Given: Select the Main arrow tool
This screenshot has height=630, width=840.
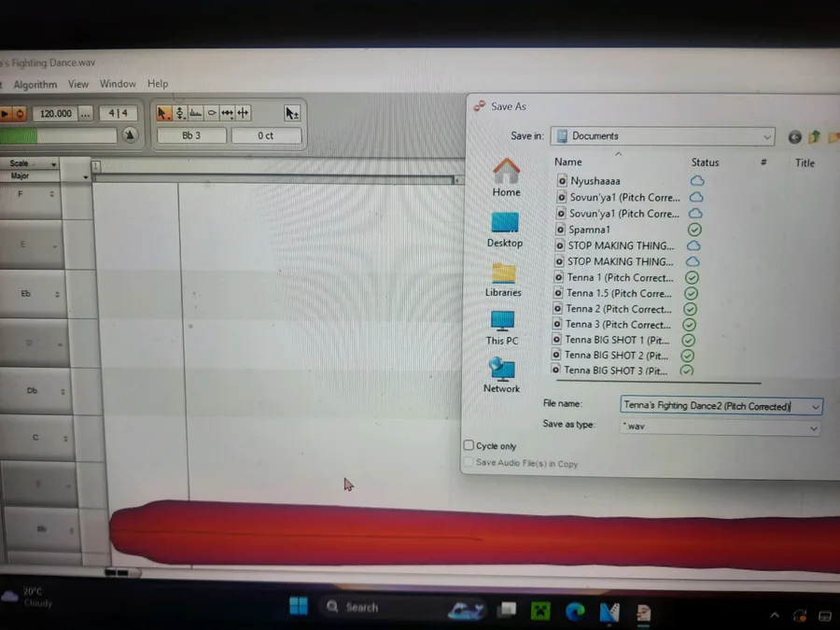Looking at the screenshot, I should pos(162,113).
